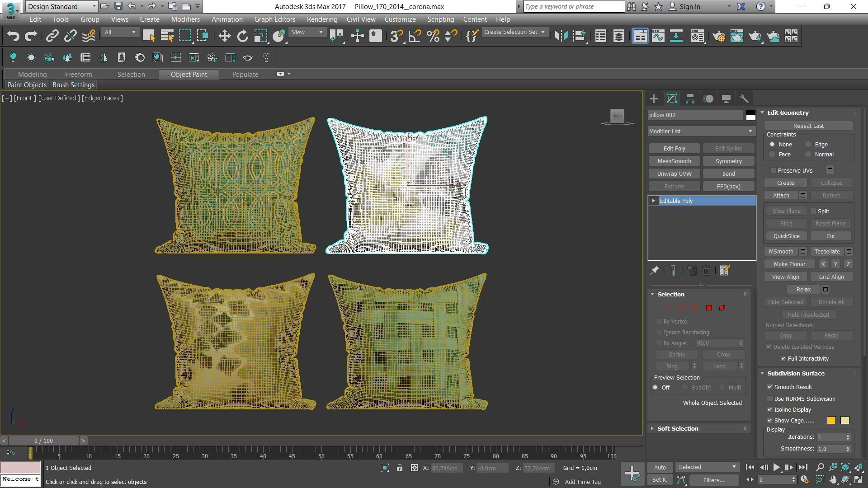This screenshot has height=488, width=868.
Task: Open the Graph Editors menu
Action: click(x=274, y=19)
